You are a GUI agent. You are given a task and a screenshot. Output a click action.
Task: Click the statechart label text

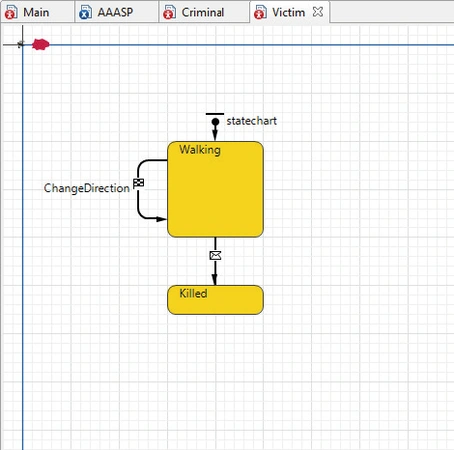(252, 121)
